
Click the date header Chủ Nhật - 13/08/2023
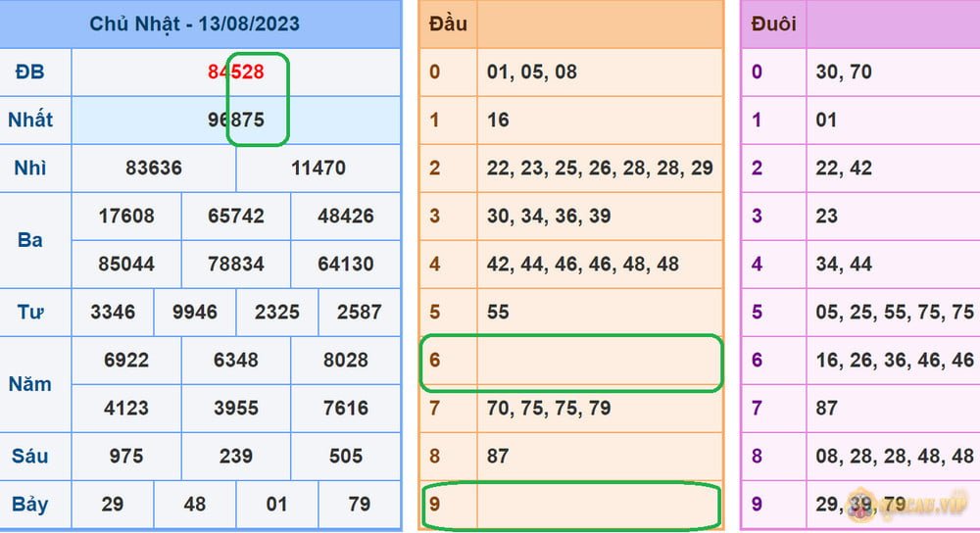coord(195,24)
